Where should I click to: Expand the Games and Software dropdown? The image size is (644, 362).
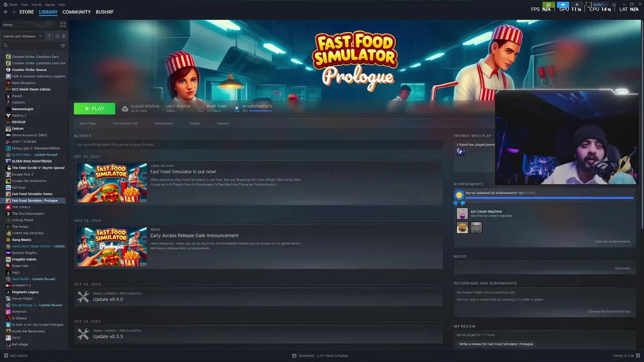(x=22, y=36)
